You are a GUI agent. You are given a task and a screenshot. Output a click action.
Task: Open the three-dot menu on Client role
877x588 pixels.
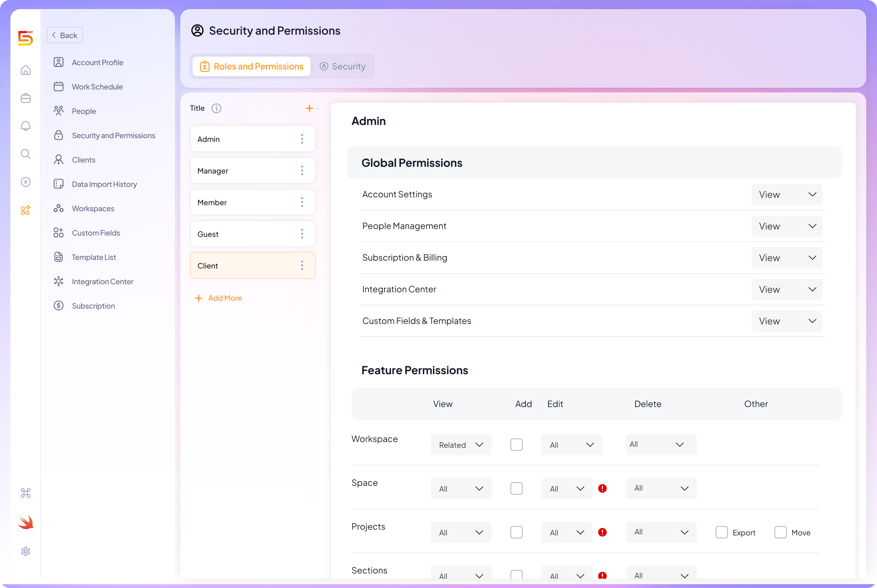tap(302, 265)
